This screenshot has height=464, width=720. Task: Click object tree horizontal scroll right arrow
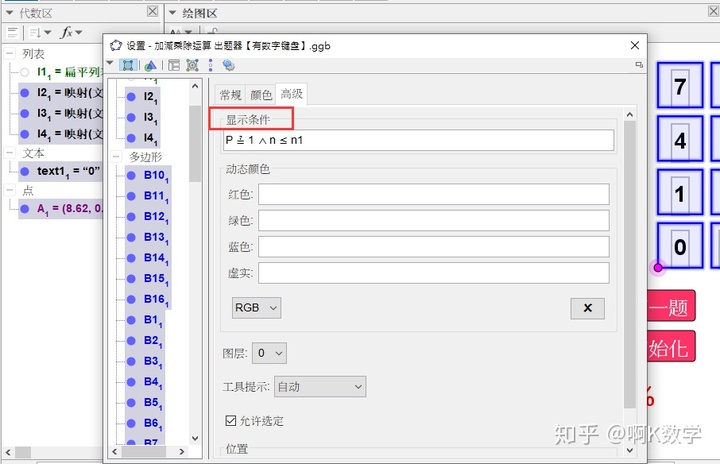click(x=182, y=452)
